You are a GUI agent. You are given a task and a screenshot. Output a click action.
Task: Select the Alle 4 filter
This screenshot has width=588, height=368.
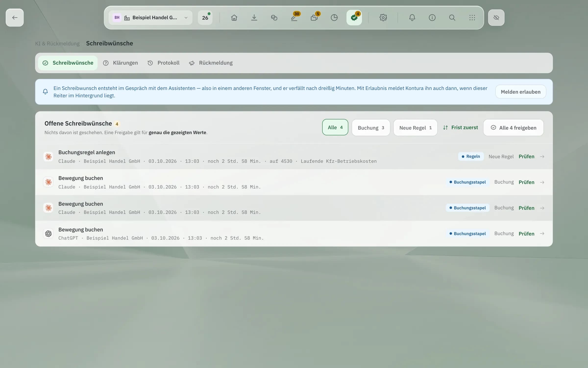pyautogui.click(x=335, y=127)
